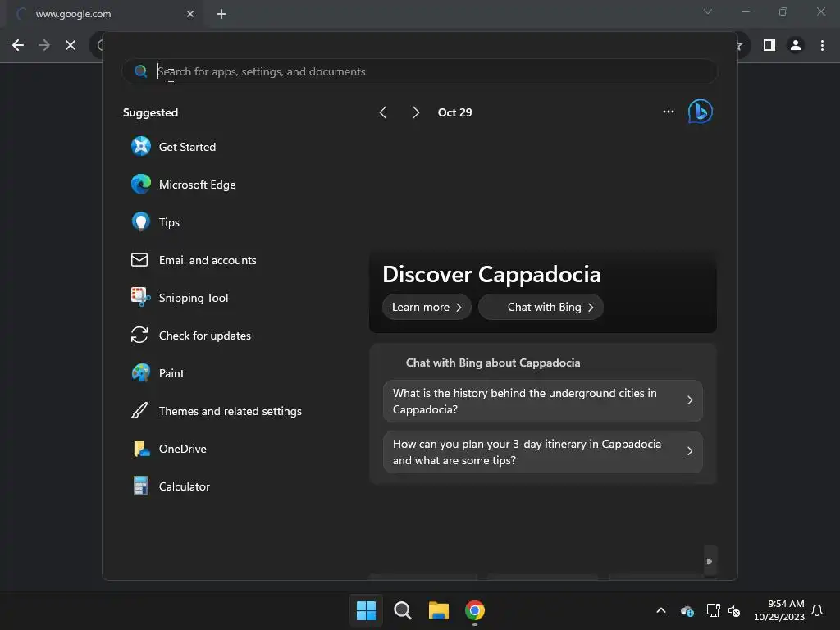Open the Get Started suggested app
840x630 pixels.
coord(173,147)
